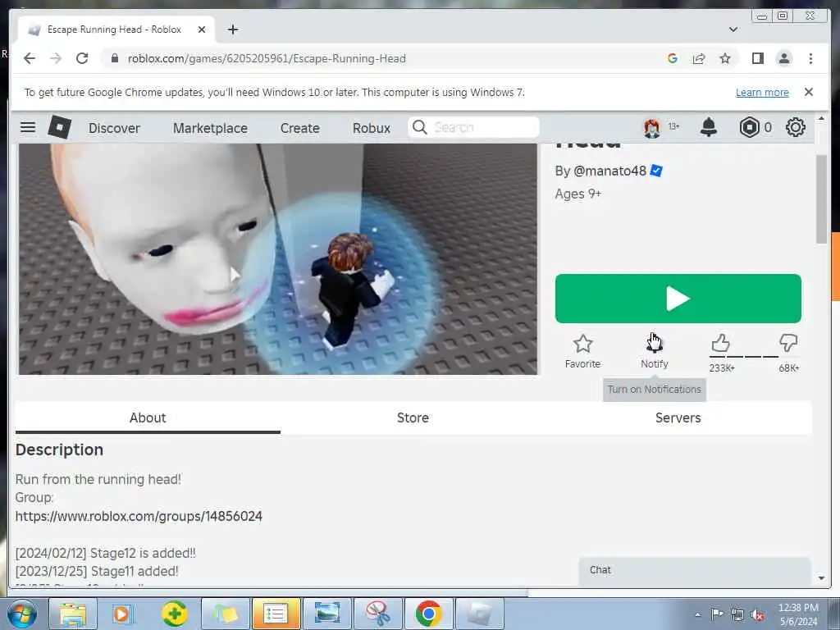840x630 pixels.
Task: Go to Discover in Roblox nav
Action: (114, 128)
